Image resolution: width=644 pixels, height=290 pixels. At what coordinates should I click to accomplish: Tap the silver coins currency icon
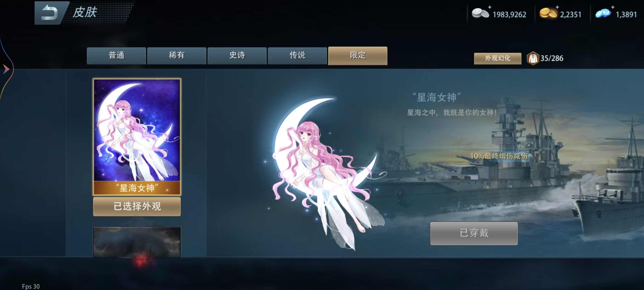[x=480, y=14]
